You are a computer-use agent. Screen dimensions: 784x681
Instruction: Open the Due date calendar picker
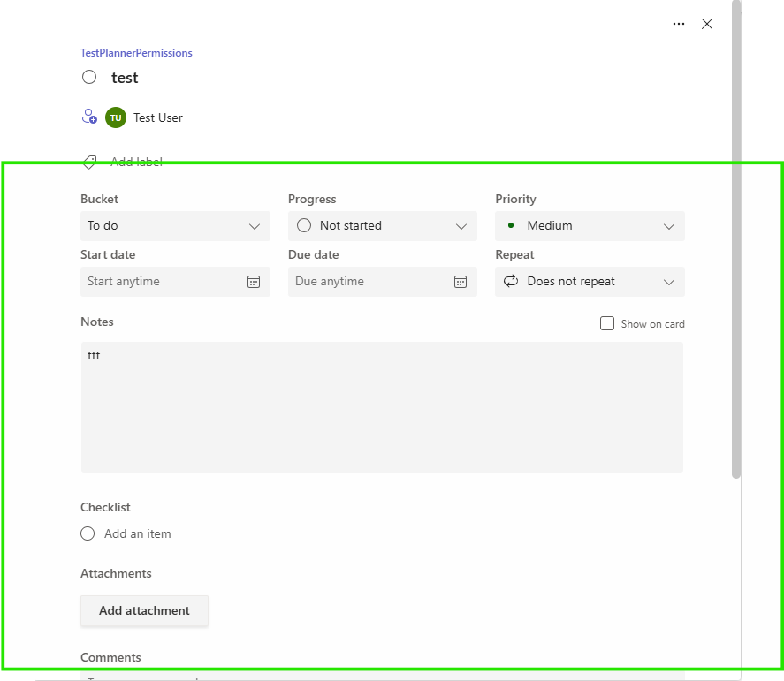point(461,281)
